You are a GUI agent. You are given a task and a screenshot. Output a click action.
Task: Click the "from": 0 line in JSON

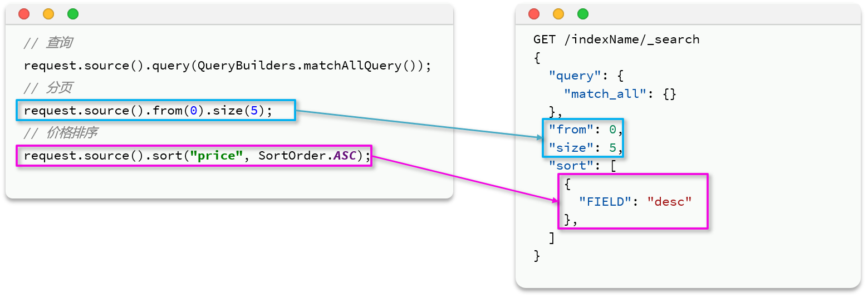[x=583, y=130]
